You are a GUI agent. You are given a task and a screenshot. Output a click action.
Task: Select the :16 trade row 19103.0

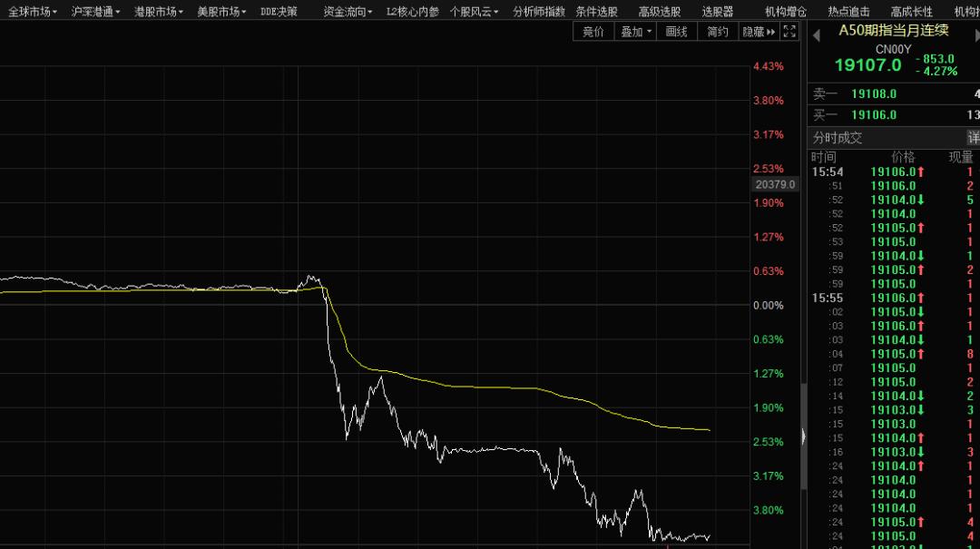point(894,452)
